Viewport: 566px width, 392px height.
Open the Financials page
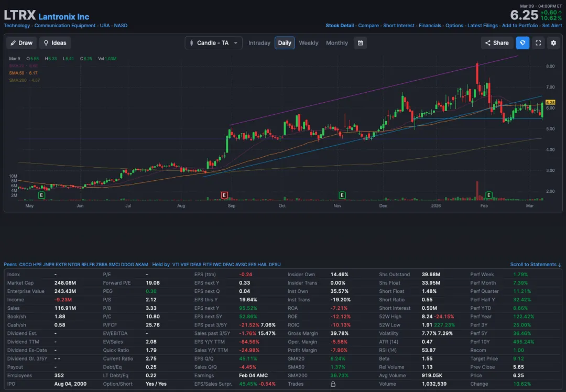pos(430,26)
